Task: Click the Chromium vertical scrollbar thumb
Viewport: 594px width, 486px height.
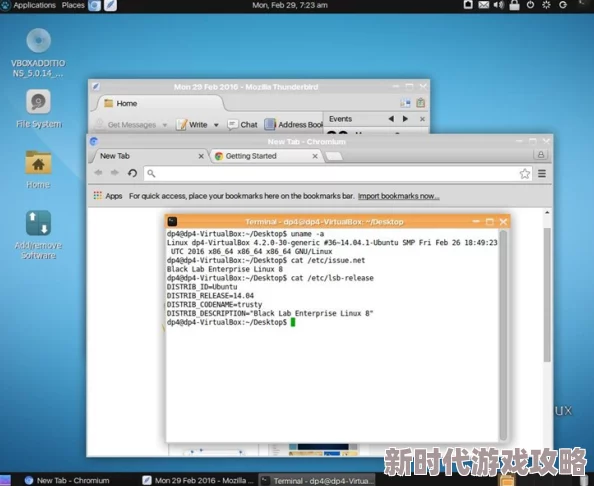Action: [x=547, y=295]
